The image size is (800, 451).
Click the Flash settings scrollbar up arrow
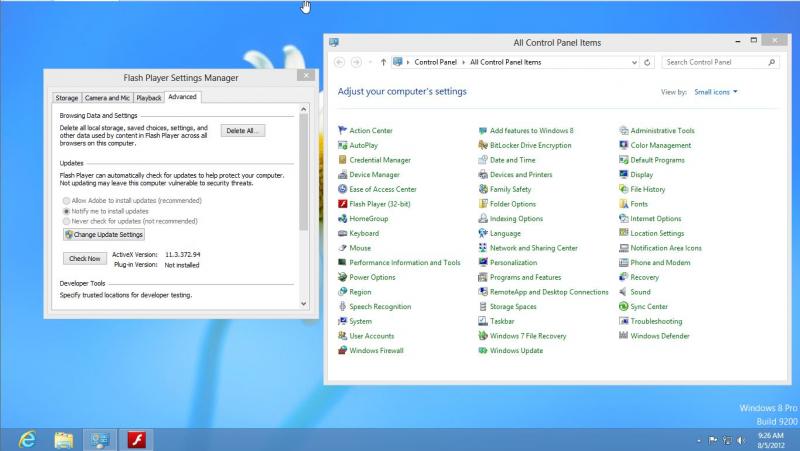coord(304,109)
